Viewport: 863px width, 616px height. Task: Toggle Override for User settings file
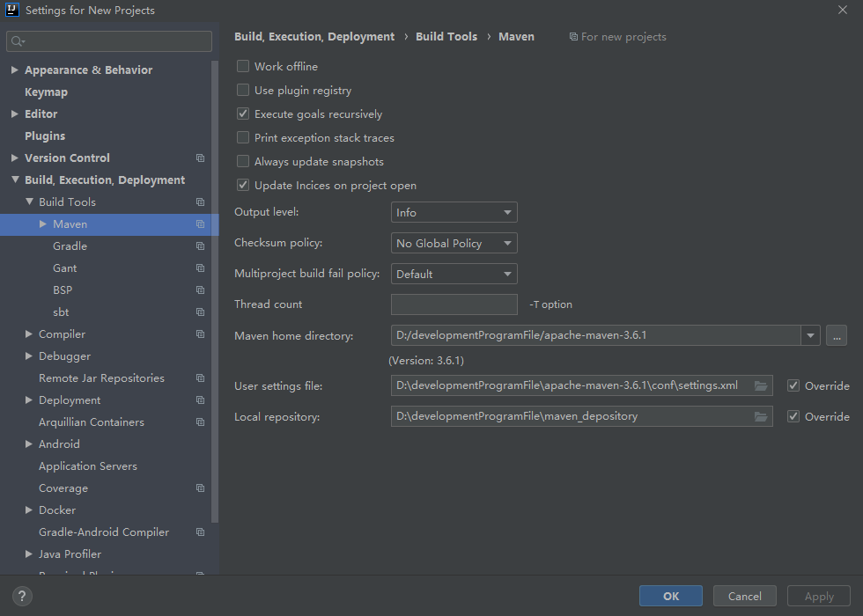tap(793, 385)
